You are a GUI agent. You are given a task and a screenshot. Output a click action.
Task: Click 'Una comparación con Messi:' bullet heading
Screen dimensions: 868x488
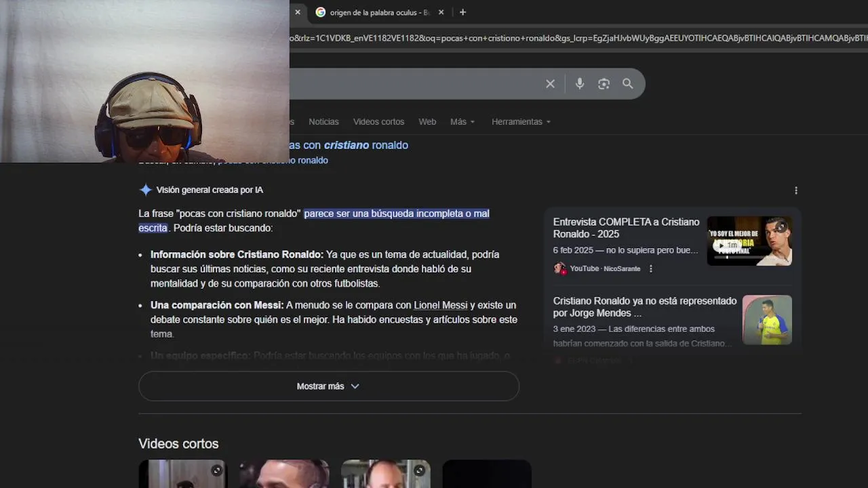pyautogui.click(x=217, y=306)
